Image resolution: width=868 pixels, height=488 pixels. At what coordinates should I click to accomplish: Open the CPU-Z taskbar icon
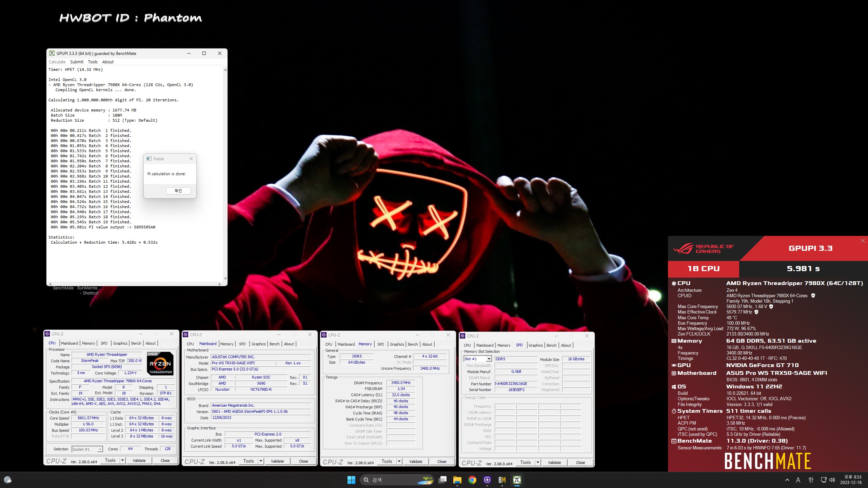(487, 480)
